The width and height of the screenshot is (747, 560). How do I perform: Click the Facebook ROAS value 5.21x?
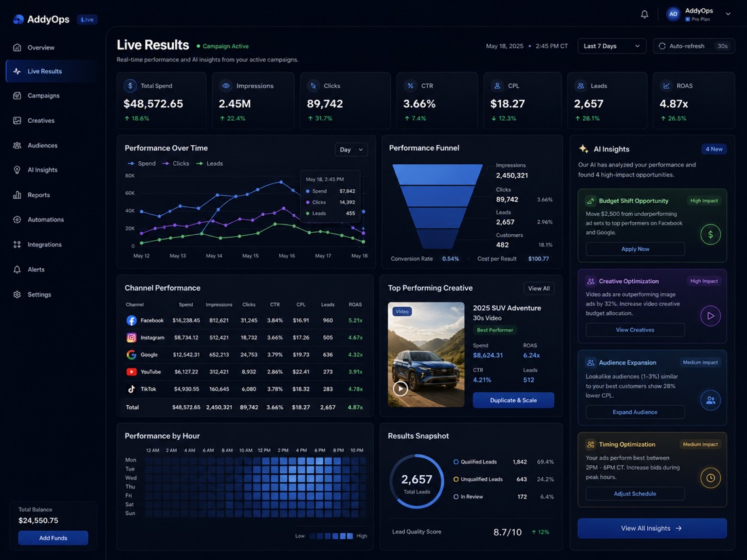355,320
